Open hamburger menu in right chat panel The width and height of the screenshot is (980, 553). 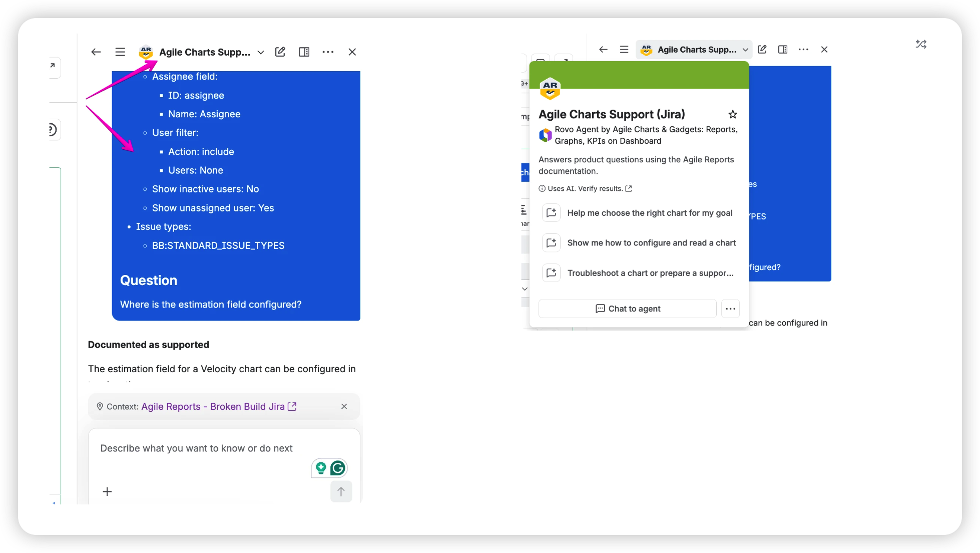pyautogui.click(x=624, y=50)
